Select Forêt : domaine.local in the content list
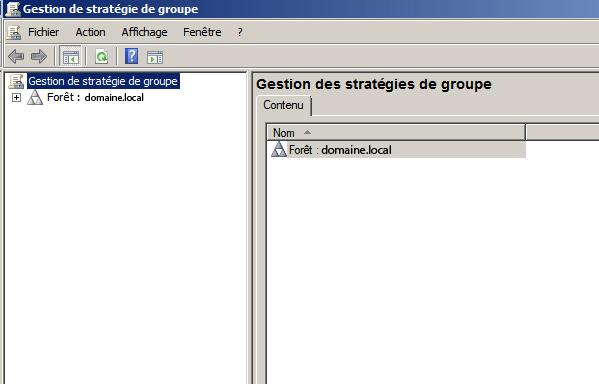Image resolution: width=599 pixels, height=384 pixels. click(340, 150)
